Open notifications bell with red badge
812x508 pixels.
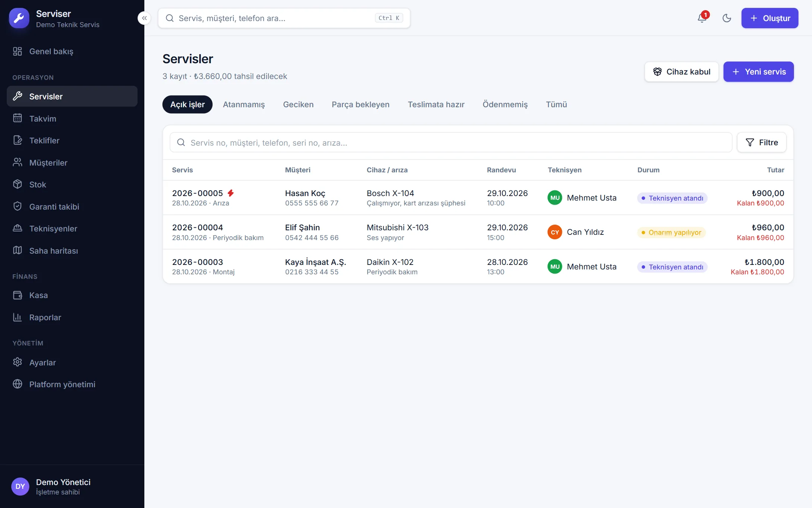coord(702,18)
